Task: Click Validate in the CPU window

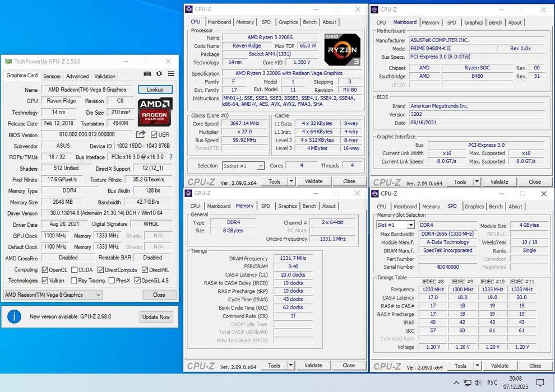Action: pyautogui.click(x=313, y=181)
